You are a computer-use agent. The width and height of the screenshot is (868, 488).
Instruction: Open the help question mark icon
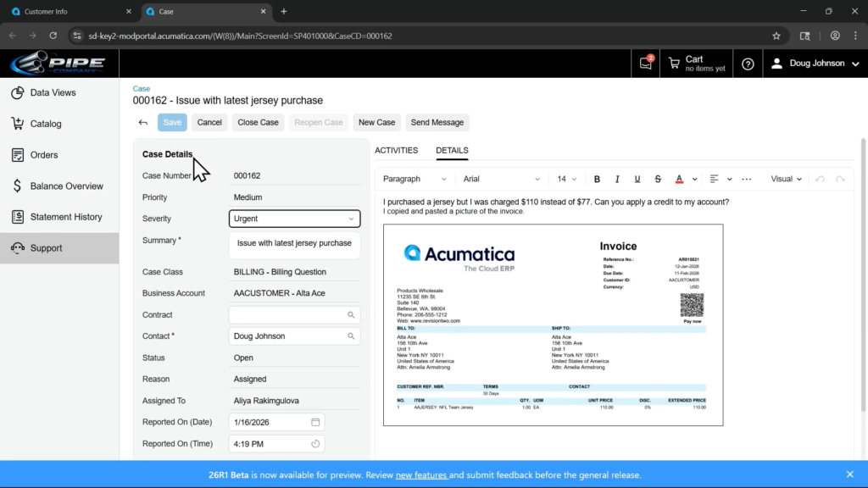coord(748,64)
